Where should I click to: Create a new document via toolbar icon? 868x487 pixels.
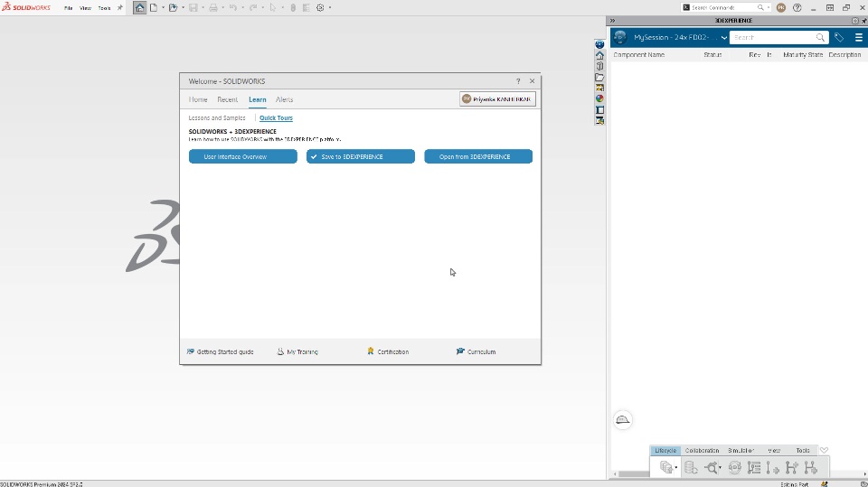[x=154, y=8]
